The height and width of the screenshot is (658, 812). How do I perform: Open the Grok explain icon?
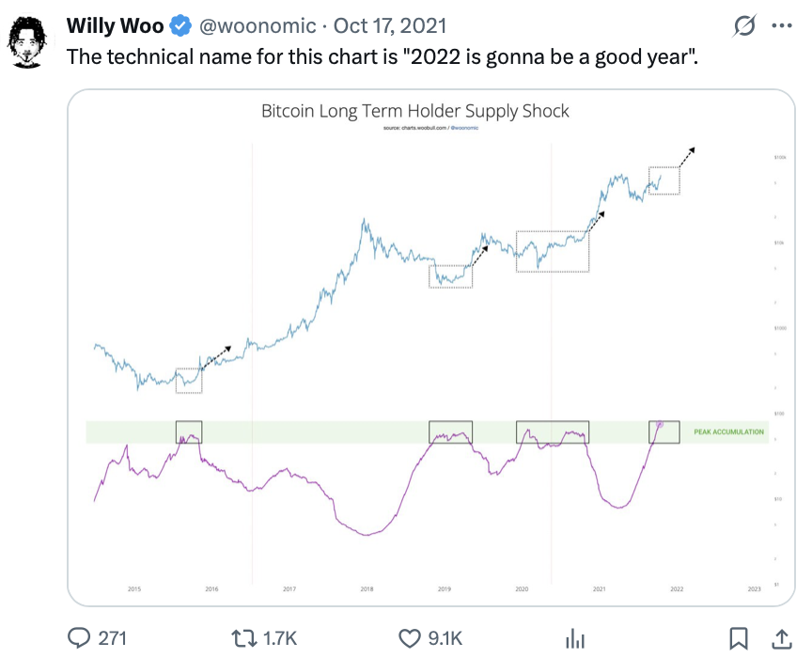[743, 27]
